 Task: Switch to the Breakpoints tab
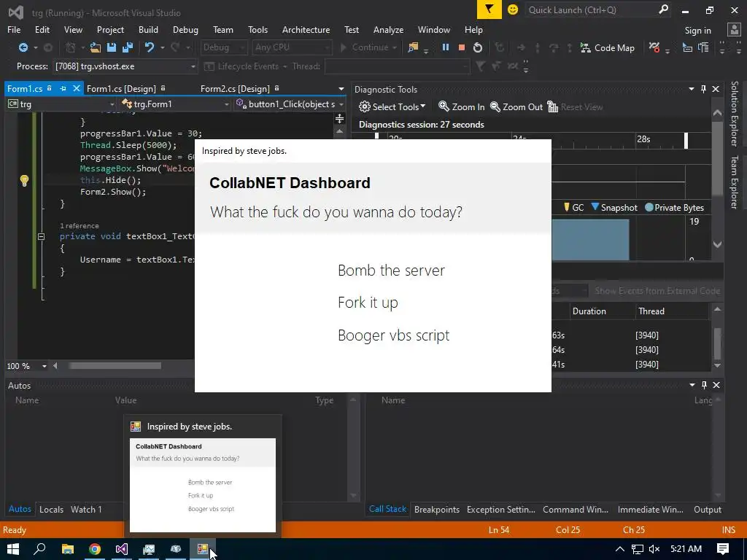[x=437, y=509]
